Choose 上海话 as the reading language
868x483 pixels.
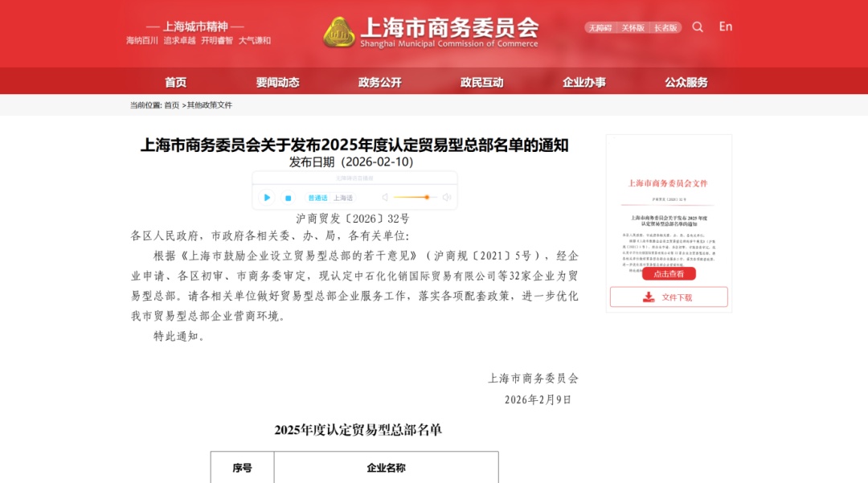342,198
